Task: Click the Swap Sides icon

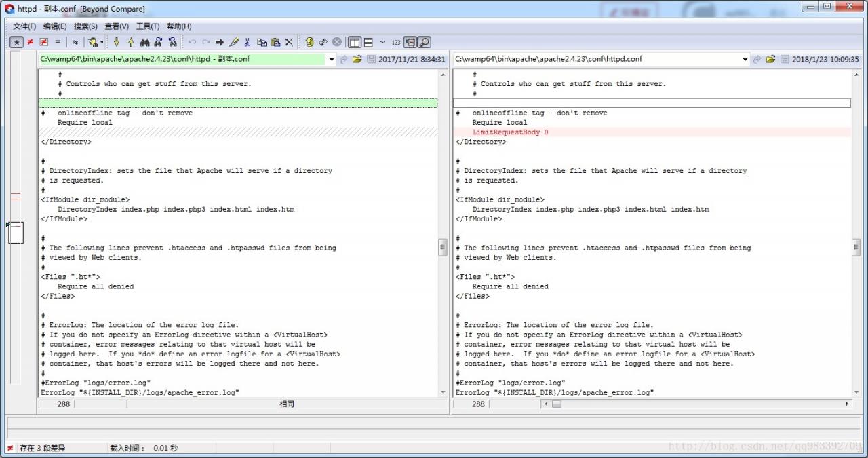Action: pos(323,42)
